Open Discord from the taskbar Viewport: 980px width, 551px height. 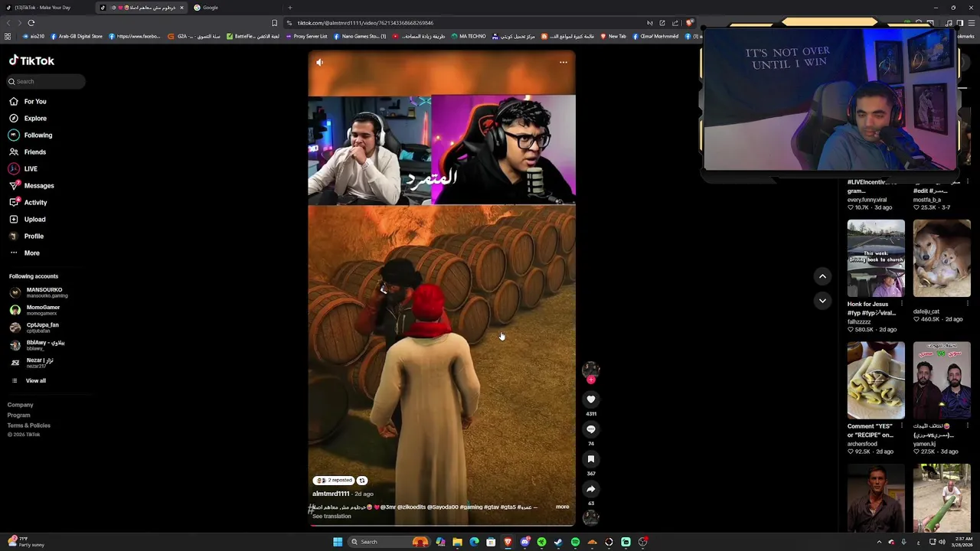click(x=524, y=542)
